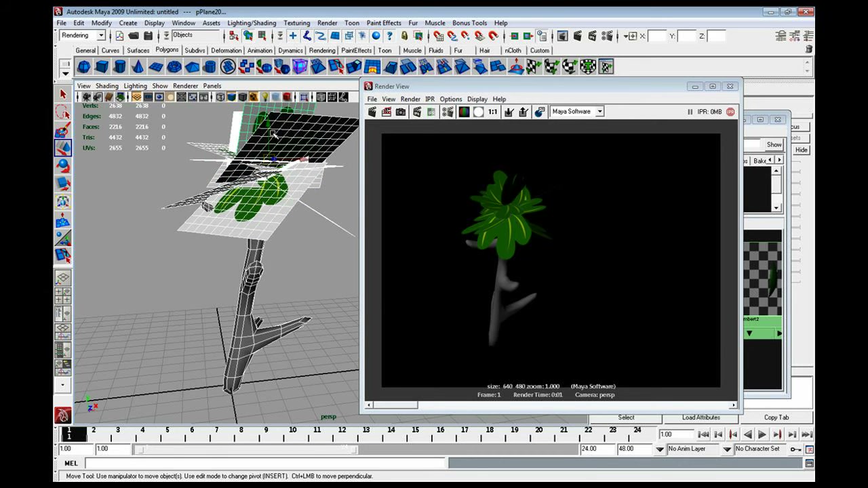This screenshot has width=868, height=488.
Task: Pause IPR tuning in Render View
Action: 690,112
